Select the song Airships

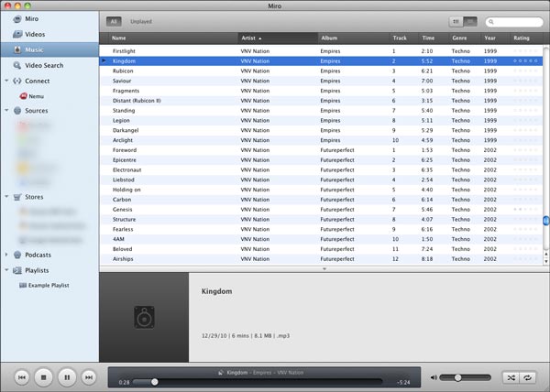click(x=321, y=259)
